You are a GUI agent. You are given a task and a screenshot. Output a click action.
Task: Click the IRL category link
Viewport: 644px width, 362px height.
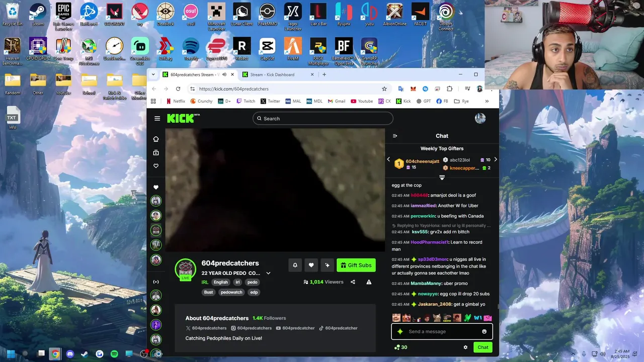[x=205, y=282]
